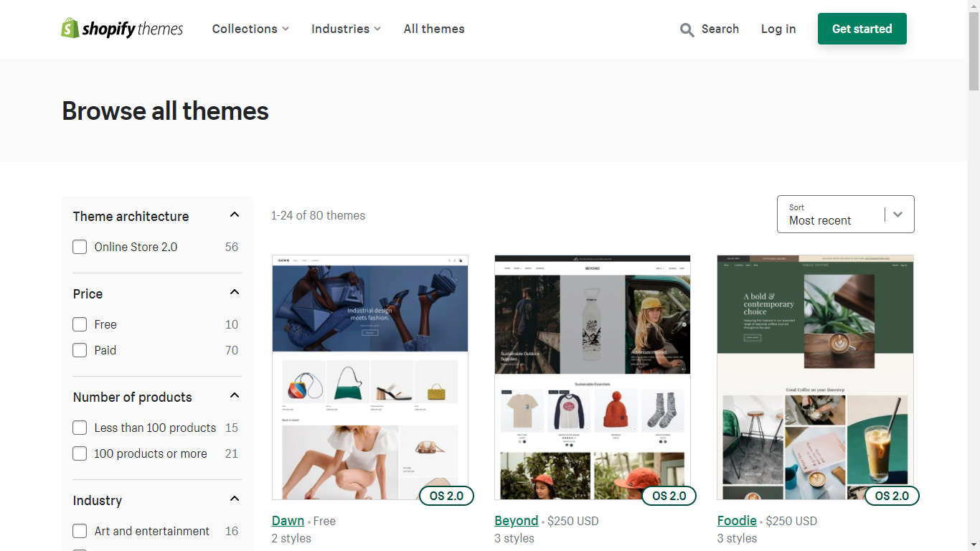Collapse the Industry filter section

tap(234, 499)
